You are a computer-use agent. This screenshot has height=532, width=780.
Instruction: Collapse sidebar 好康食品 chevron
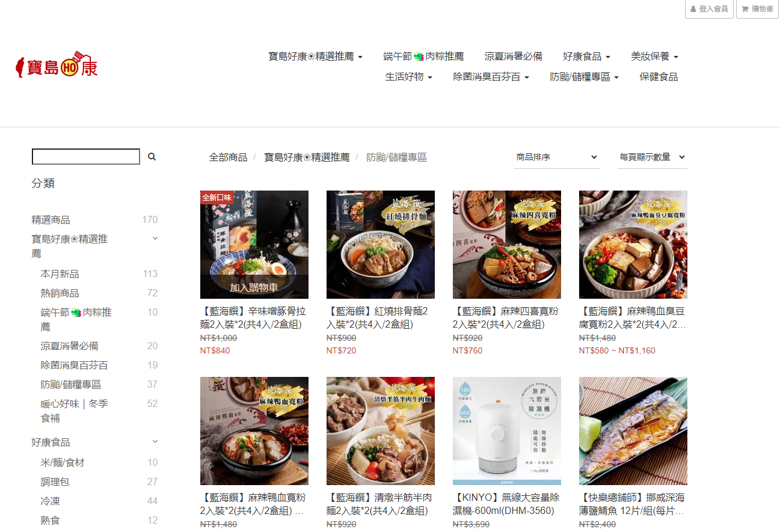155,442
